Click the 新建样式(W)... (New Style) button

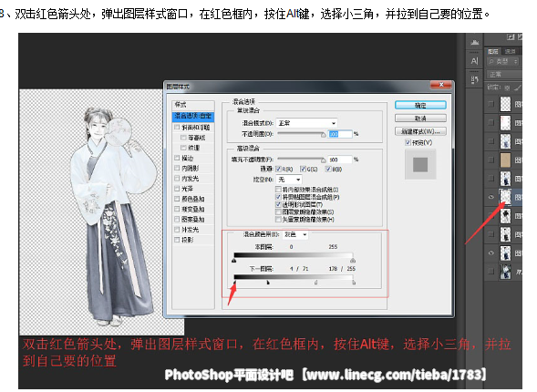pos(420,131)
